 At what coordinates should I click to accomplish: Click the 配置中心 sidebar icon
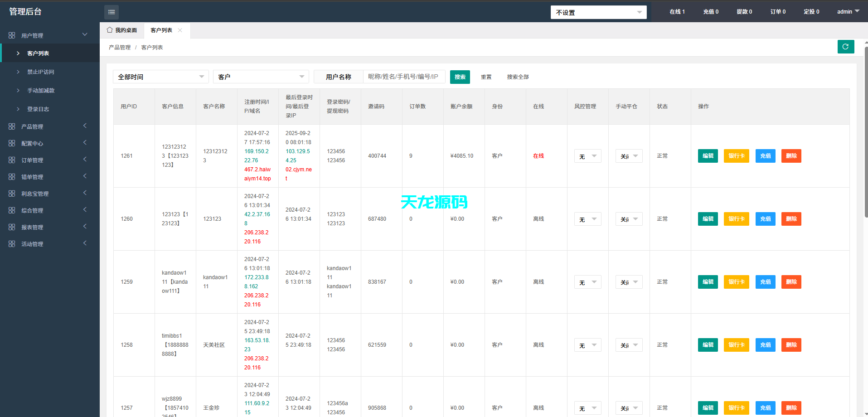click(x=12, y=143)
